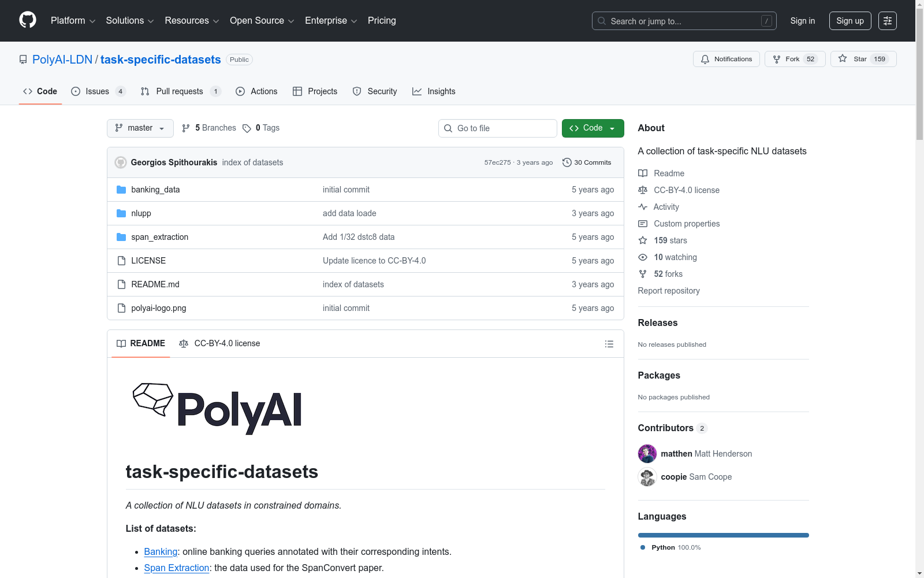Viewport: 924px width, 578px height.
Task: Select the Code tab
Action: pos(40,91)
